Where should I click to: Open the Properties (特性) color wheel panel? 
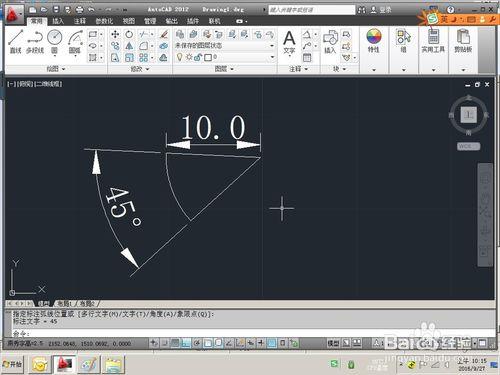tap(374, 41)
